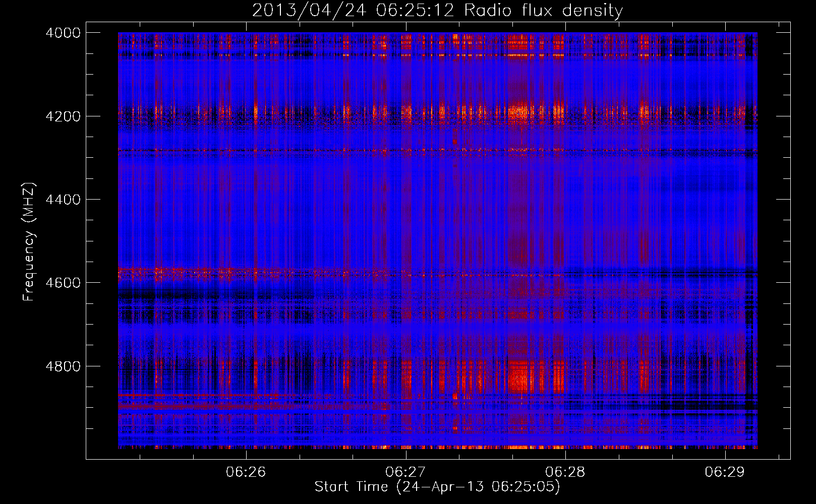Select the 4800 frequency axis label

click(63, 366)
